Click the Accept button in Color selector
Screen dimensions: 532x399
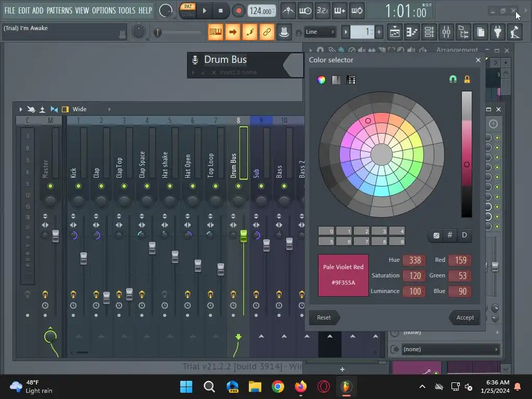click(464, 317)
